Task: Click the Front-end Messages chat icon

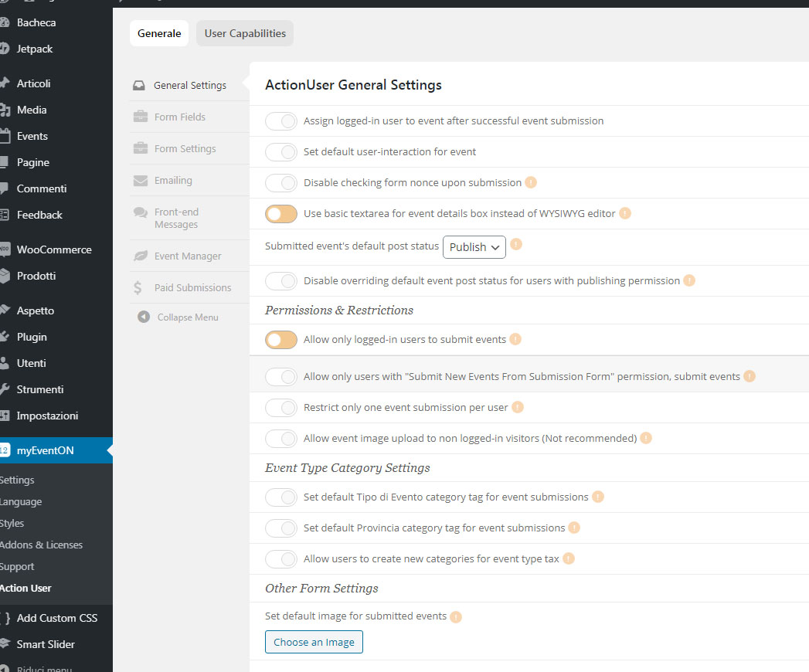Action: click(140, 212)
